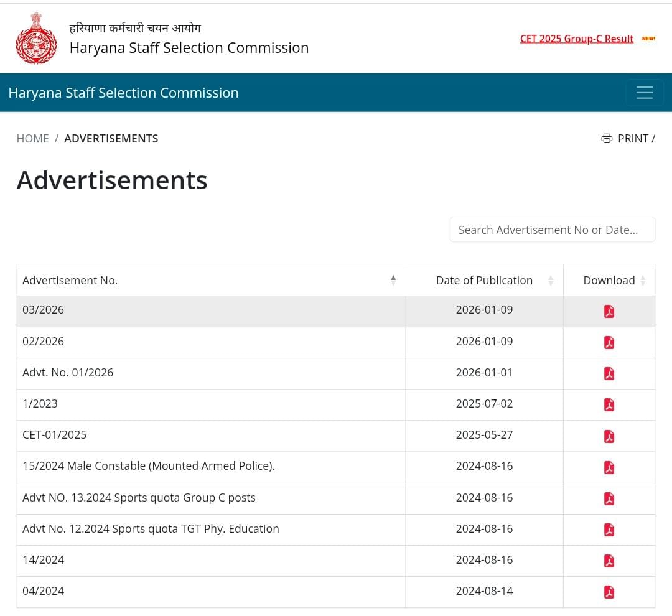Open CET 2025 Group-C Result link
Viewport: 672px width, 616px height.
click(576, 39)
